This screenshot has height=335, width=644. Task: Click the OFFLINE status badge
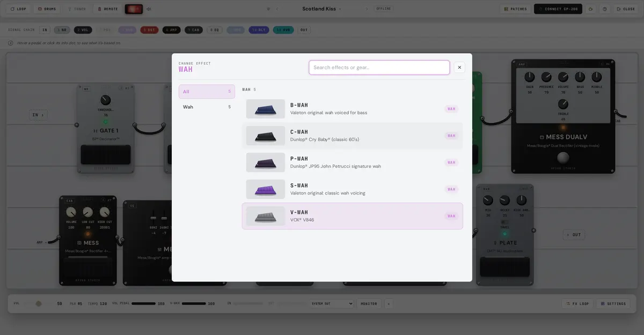click(x=383, y=9)
